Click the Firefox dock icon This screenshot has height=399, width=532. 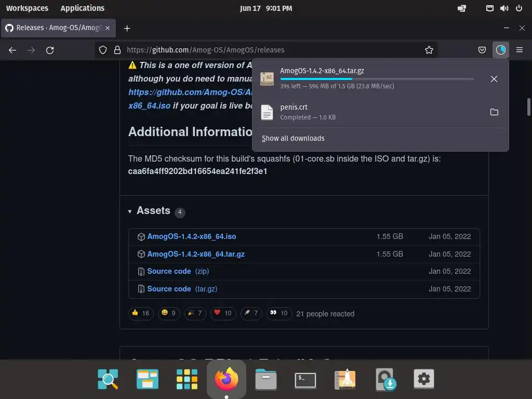coord(227,379)
